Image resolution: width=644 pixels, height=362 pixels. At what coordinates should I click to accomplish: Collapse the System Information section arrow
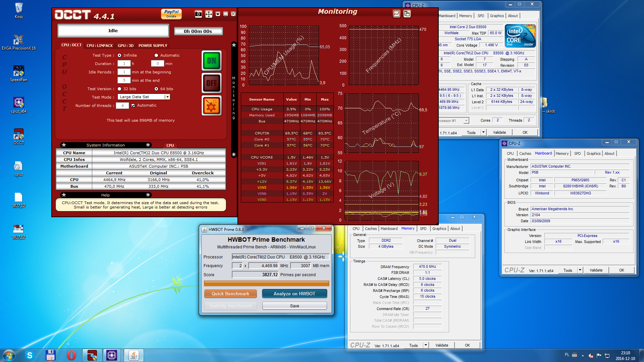pyautogui.click(x=148, y=145)
